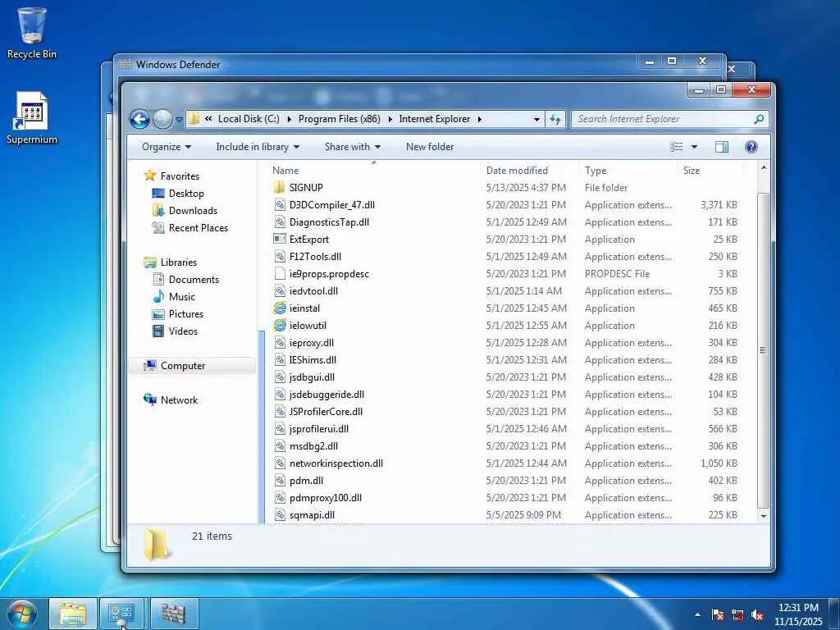
Task: Click the file list scroll down arrow
Action: (764, 516)
